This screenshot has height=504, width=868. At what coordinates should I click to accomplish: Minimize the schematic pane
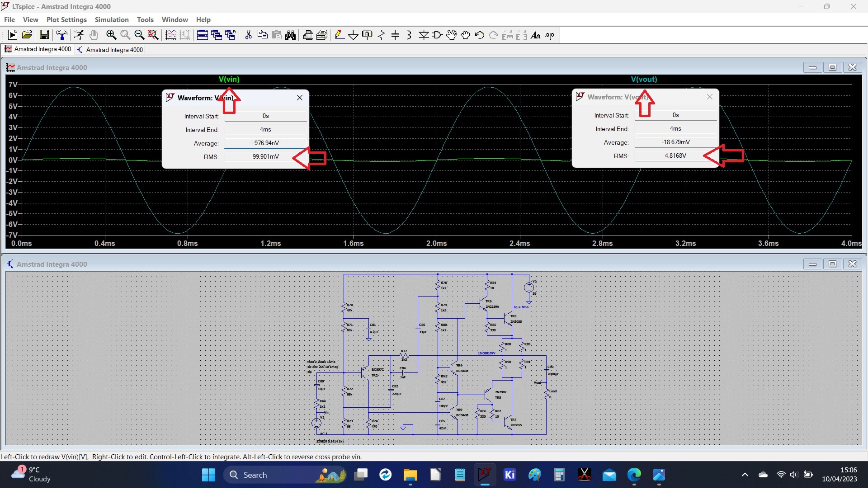(812, 264)
